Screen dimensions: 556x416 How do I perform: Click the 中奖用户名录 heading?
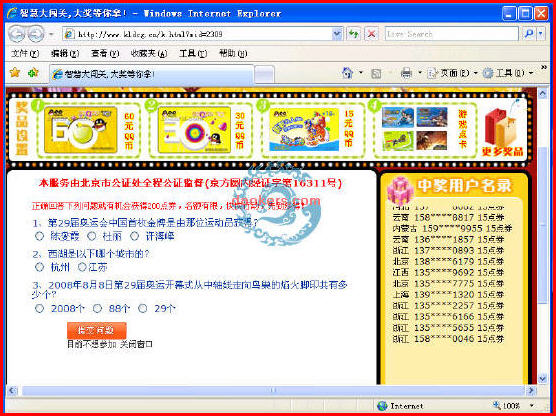465,185
